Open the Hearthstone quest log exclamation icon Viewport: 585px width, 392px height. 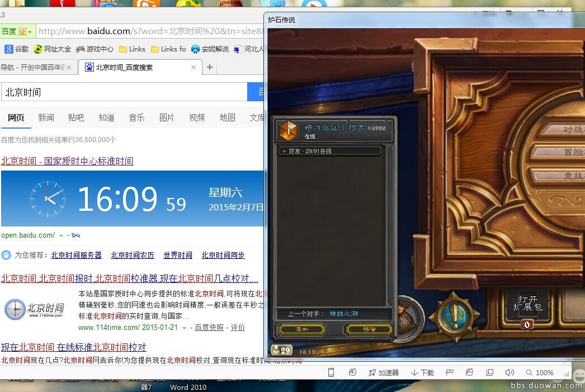[455, 317]
